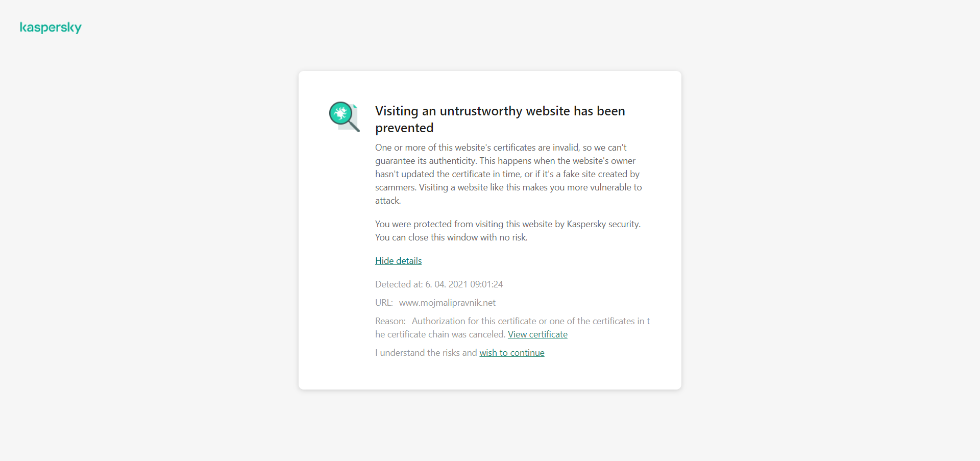Image resolution: width=980 pixels, height=461 pixels.
Task: Click the invalid certificates explanation paragraph
Action: [x=508, y=167]
